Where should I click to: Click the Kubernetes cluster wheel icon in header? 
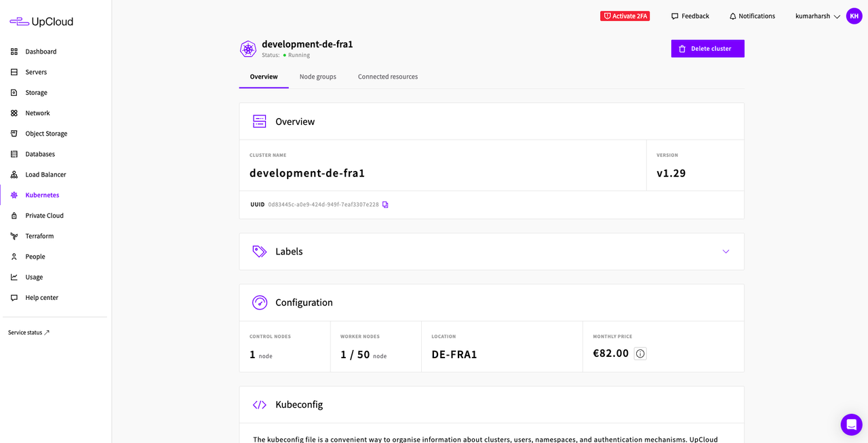pos(248,49)
